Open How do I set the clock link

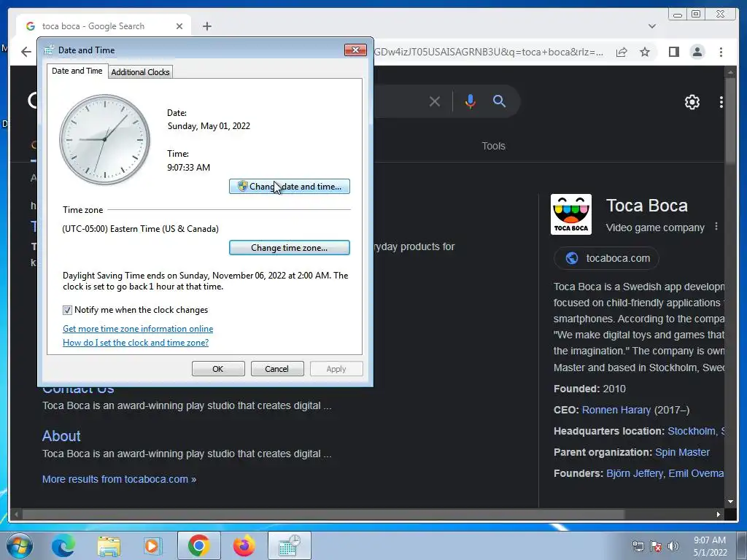[136, 343]
